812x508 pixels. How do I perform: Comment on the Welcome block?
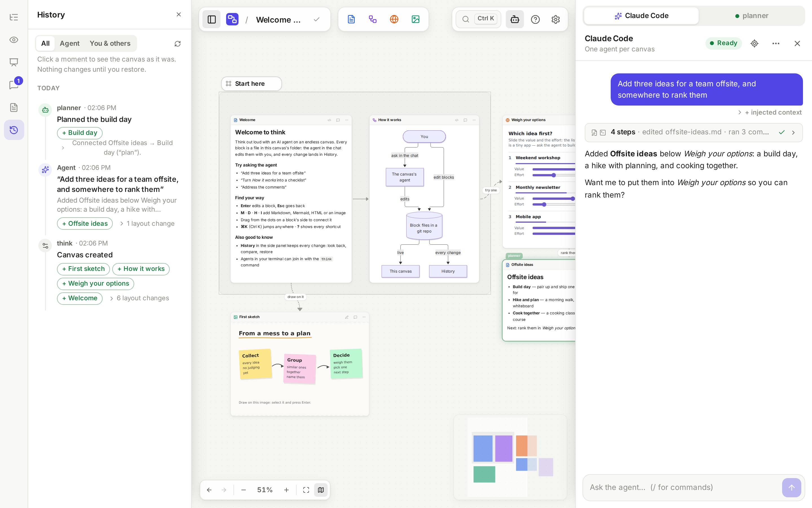(x=338, y=120)
